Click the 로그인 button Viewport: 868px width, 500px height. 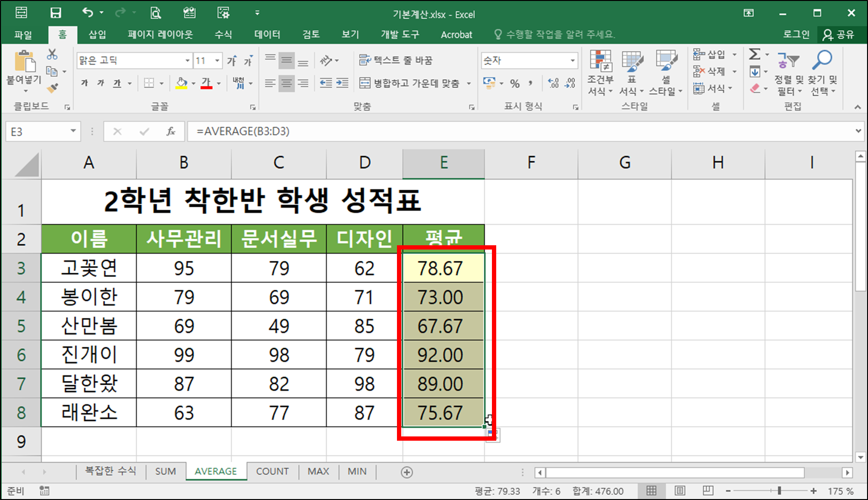[x=796, y=34]
